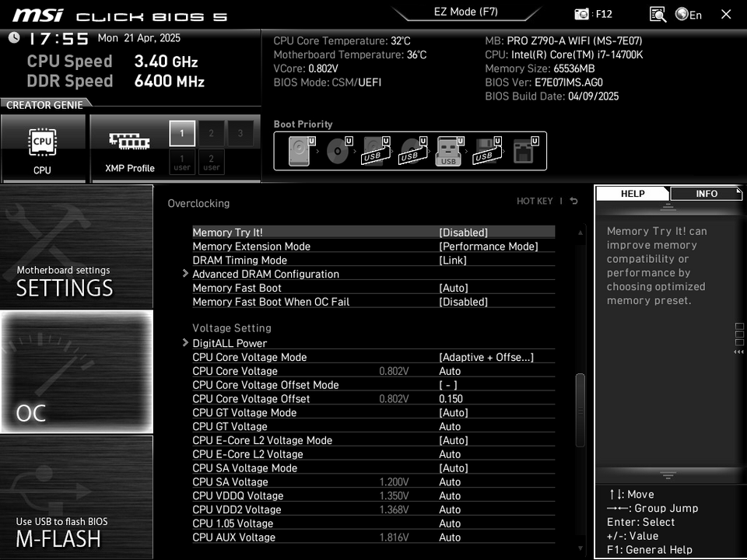Click the HOT KEY link
The width and height of the screenshot is (747, 560).
(x=535, y=201)
